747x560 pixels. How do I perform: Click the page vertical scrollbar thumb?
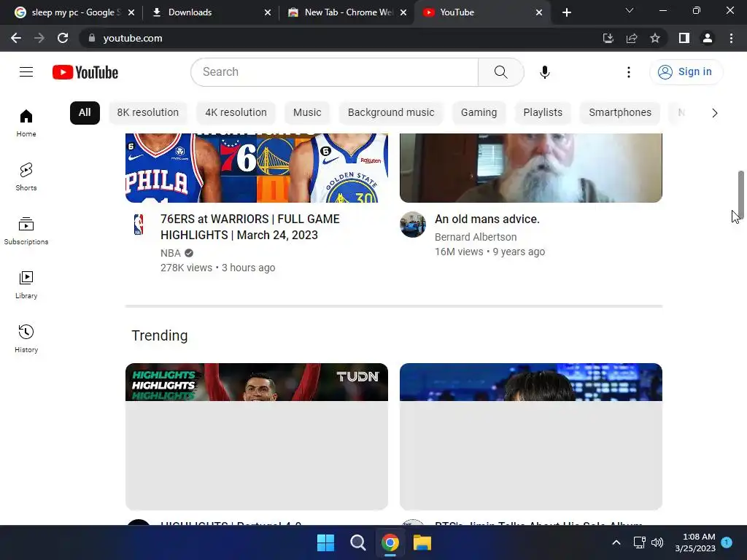coord(741,195)
